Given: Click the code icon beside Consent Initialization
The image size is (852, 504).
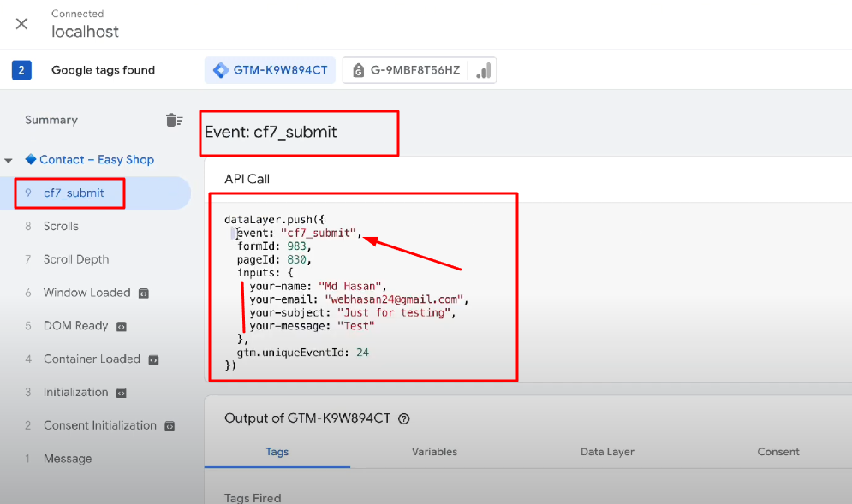Looking at the screenshot, I should click(x=170, y=426).
